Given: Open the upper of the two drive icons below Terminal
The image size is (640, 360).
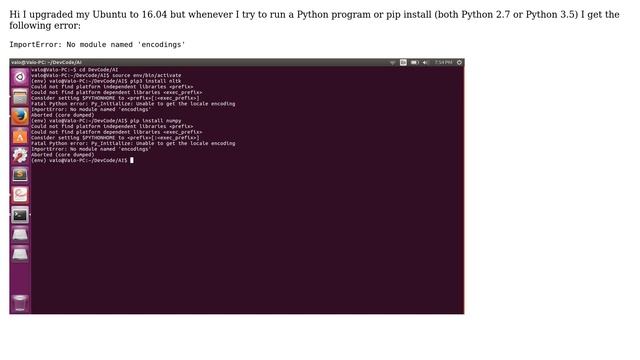Looking at the screenshot, I should 20,235.
